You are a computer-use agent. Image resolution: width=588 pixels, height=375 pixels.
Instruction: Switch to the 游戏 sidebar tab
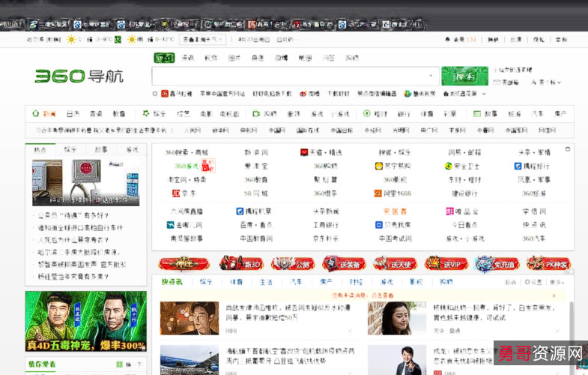point(132,150)
